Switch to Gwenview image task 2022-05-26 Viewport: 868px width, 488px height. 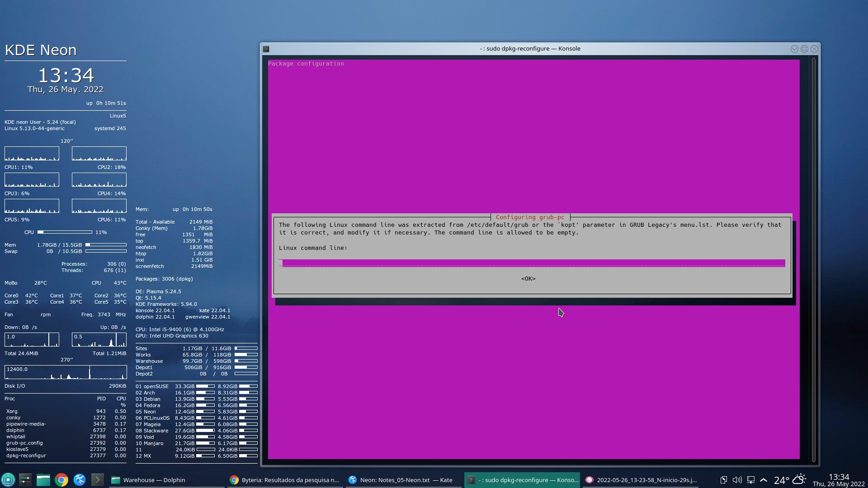[641, 480]
